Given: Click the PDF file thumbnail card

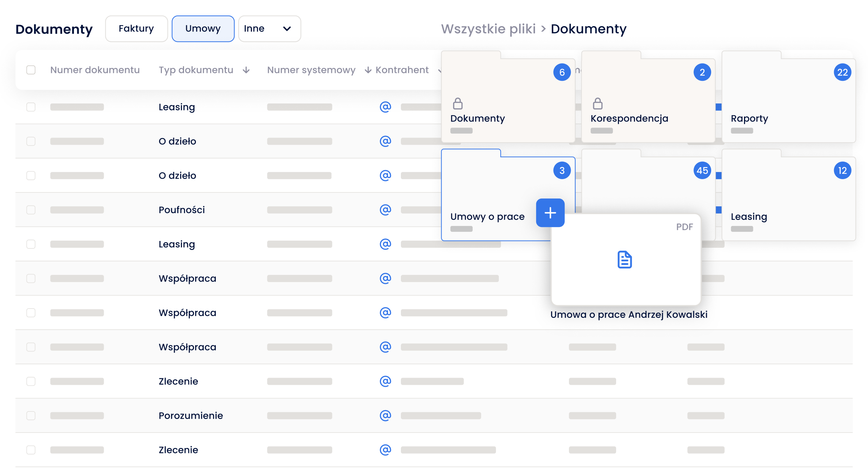Looking at the screenshot, I should [x=626, y=260].
